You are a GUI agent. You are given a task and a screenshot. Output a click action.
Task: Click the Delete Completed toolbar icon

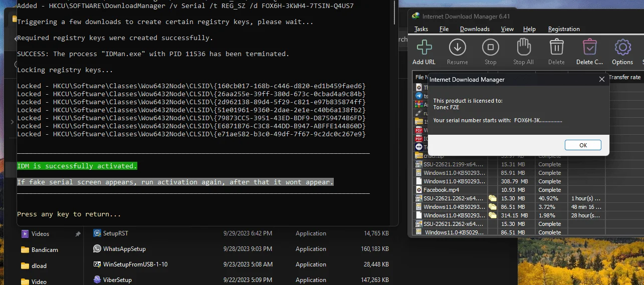click(x=589, y=48)
